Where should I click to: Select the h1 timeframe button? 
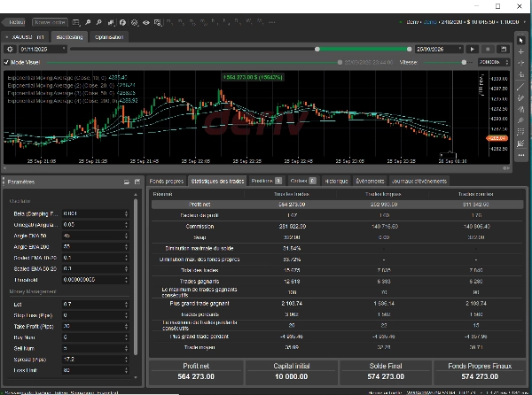click(x=215, y=22)
